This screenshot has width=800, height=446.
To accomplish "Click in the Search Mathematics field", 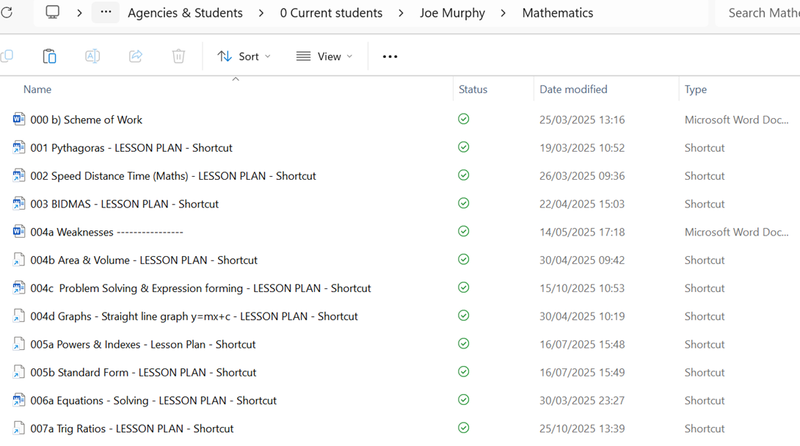I will [x=760, y=13].
